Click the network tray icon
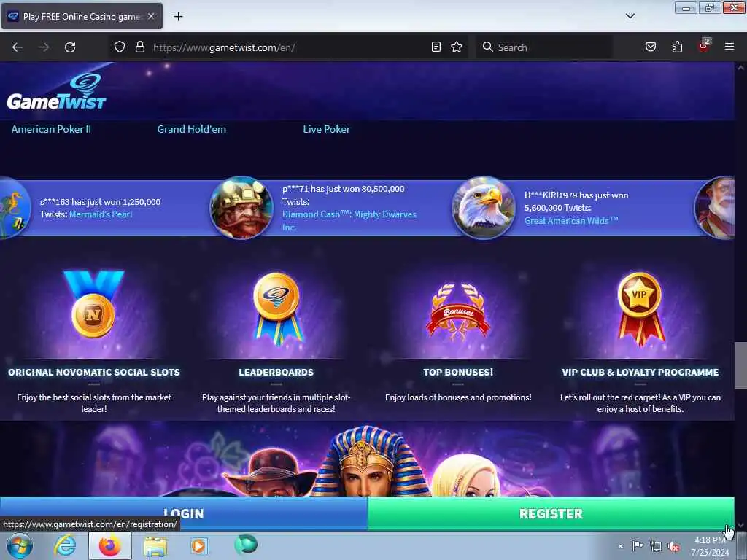 656,546
